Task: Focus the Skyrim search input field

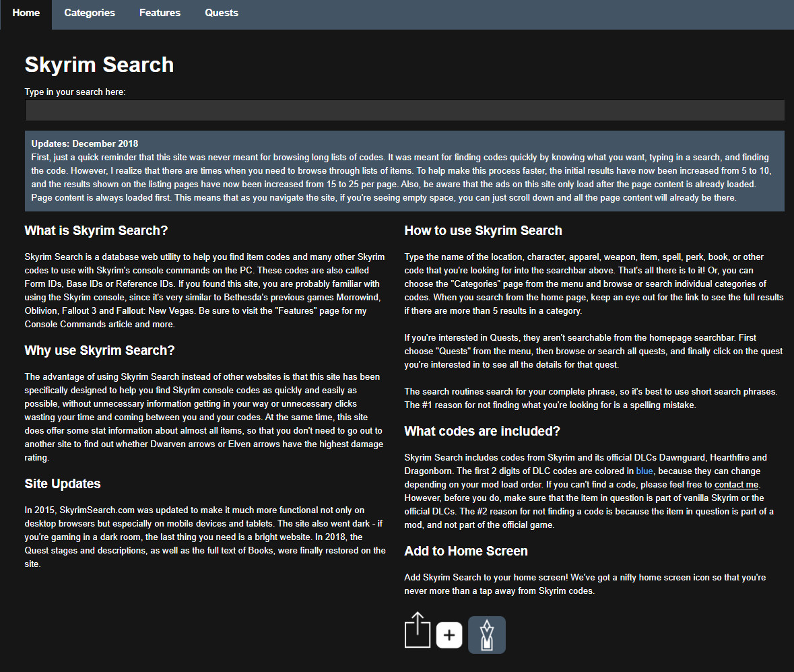Action: click(405, 110)
